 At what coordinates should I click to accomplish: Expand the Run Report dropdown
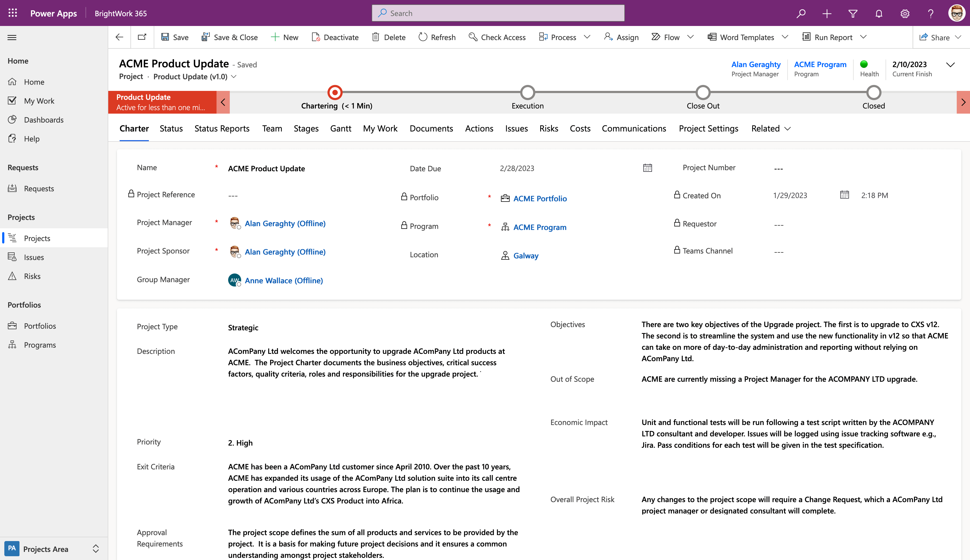(863, 37)
